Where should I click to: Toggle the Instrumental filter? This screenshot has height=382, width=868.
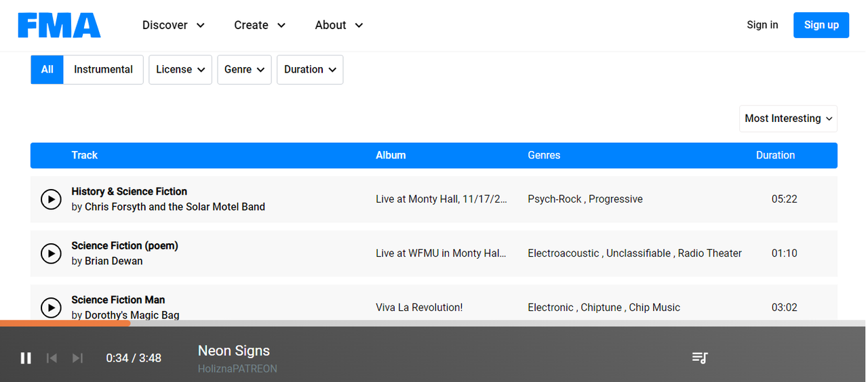tap(103, 70)
